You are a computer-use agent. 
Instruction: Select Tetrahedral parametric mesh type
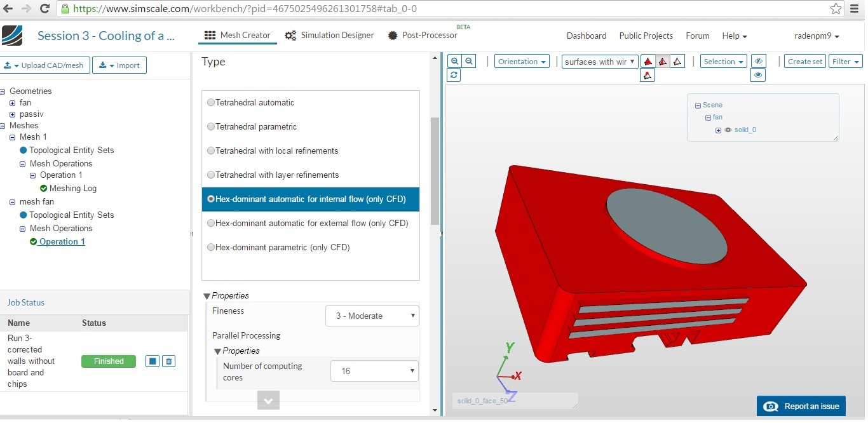point(211,126)
